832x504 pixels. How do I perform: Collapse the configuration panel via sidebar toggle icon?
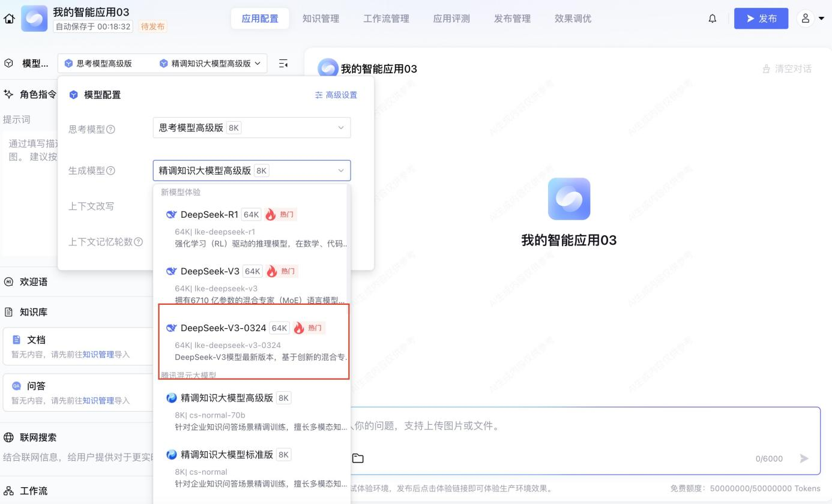[283, 63]
